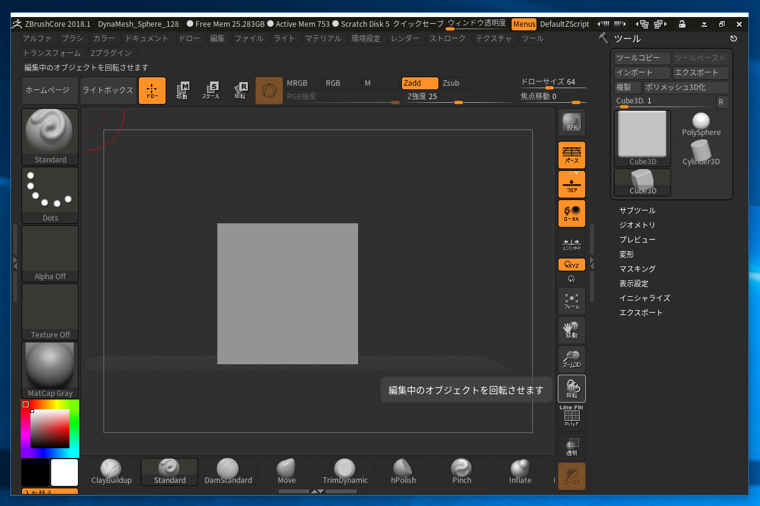760x506 pixels.
Task: Adjust the Draw Size (ドローサイズ) slider
Action: tap(553, 83)
